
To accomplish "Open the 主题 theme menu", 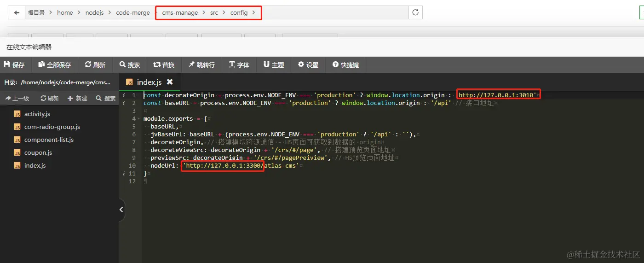I will point(274,65).
